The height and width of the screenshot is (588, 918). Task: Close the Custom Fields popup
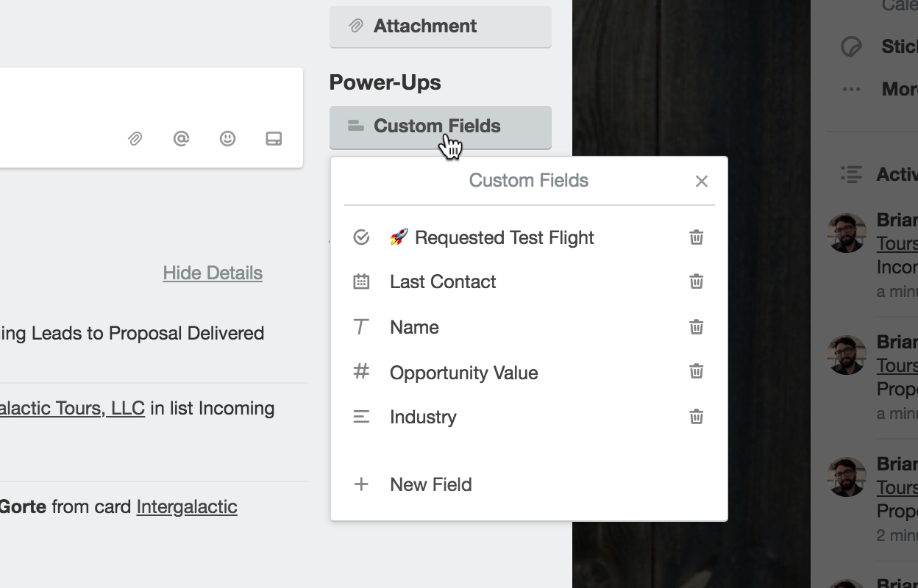[701, 182]
